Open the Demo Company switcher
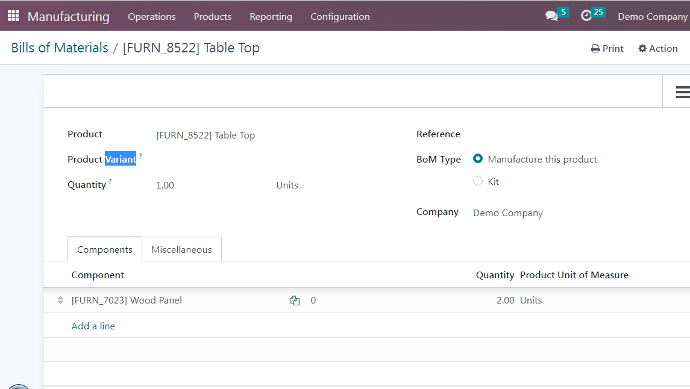Image resolution: width=690 pixels, height=389 pixels. point(653,17)
